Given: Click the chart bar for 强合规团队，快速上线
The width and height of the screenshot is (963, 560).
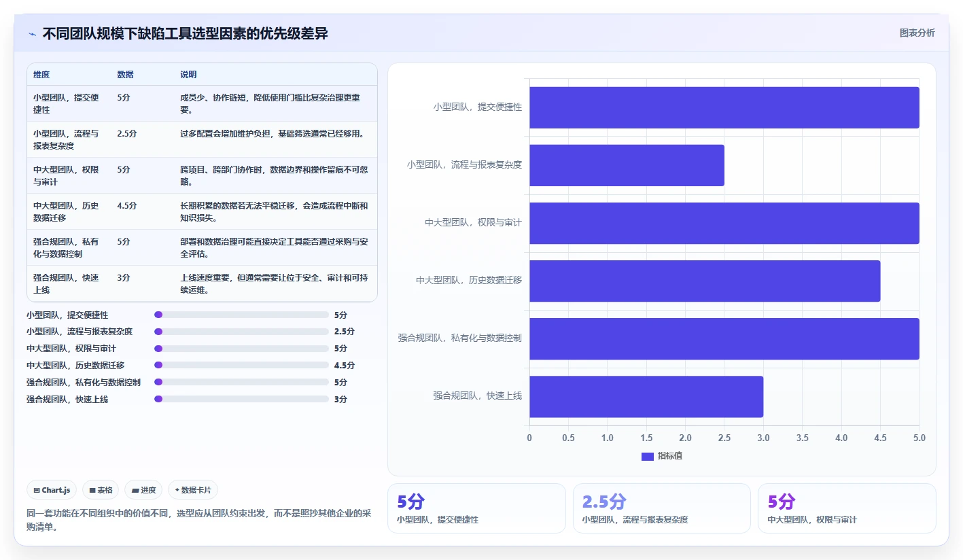Looking at the screenshot, I should coord(646,396).
